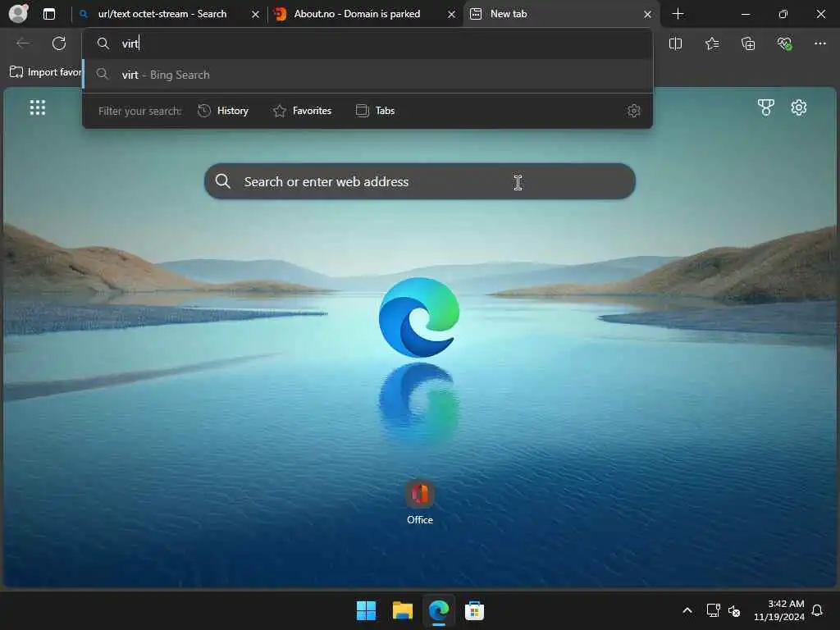This screenshot has width=840, height=630.
Task: Filter search by History
Action: pyautogui.click(x=223, y=111)
